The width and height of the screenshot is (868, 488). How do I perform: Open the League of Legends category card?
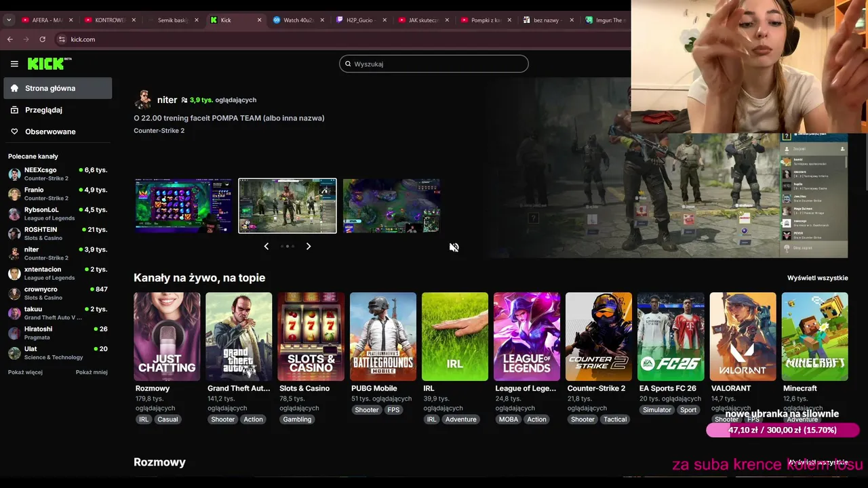tap(527, 336)
